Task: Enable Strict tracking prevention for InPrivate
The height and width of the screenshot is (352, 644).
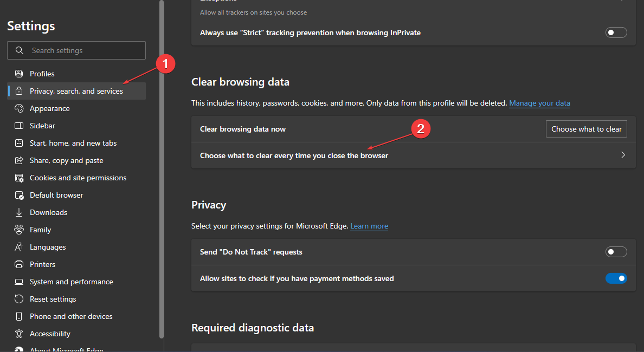Action: (616, 32)
